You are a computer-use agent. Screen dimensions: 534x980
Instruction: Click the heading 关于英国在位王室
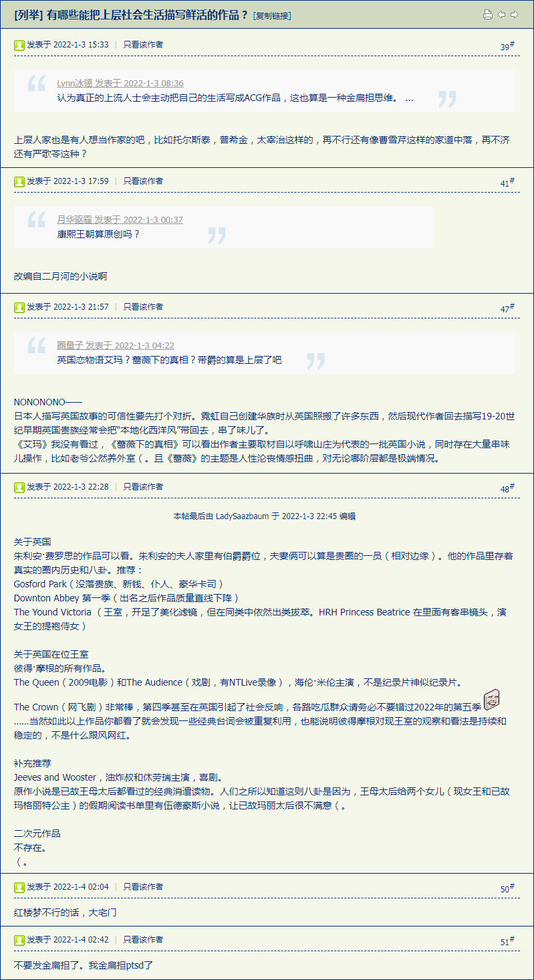tap(51, 654)
